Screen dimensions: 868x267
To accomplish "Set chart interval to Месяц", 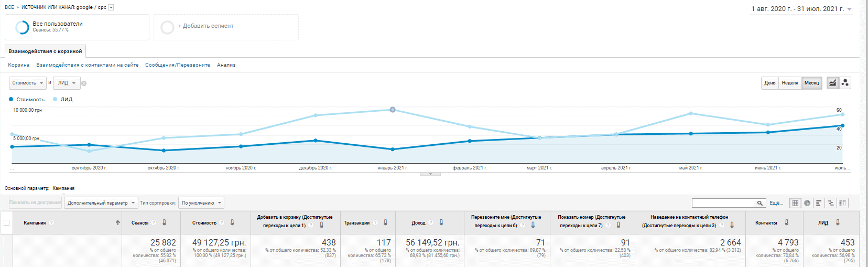I will [812, 83].
